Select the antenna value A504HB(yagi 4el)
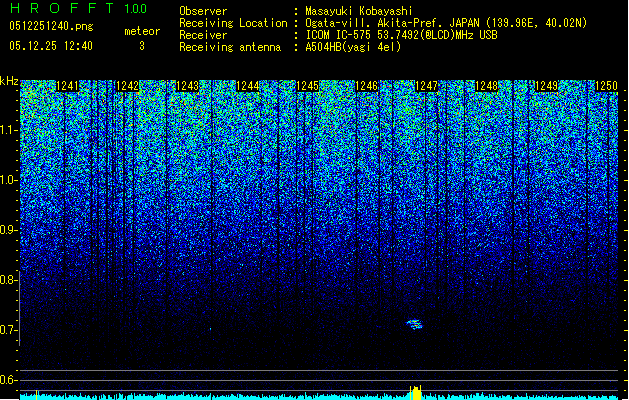Screen dimensions: 629x400 (353, 47)
